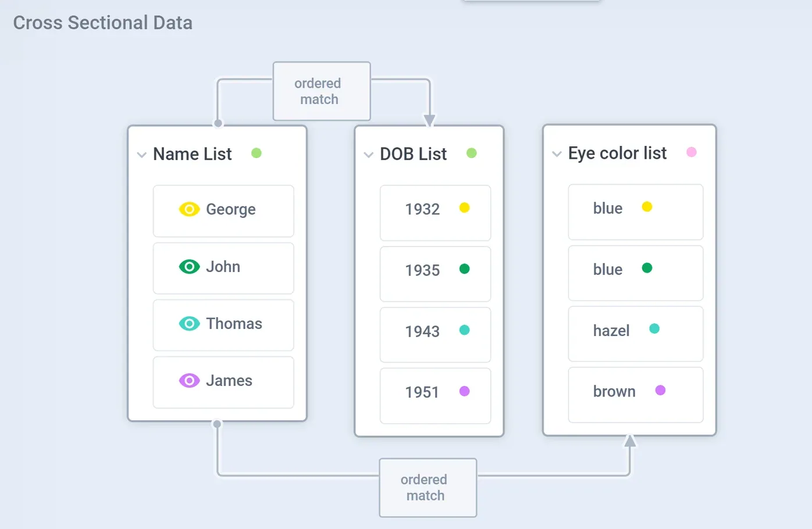The height and width of the screenshot is (529, 812).
Task: Click the yellow dot beside 1932
Action: (465, 208)
